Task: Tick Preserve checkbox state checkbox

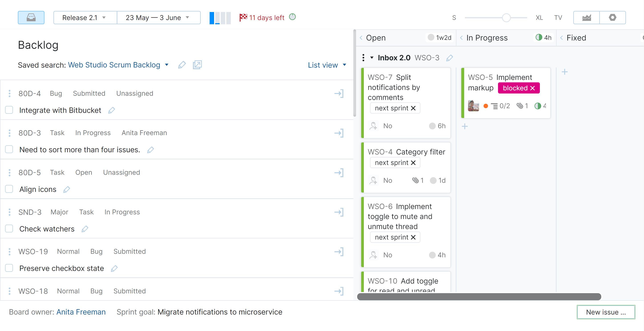Action: point(9,268)
